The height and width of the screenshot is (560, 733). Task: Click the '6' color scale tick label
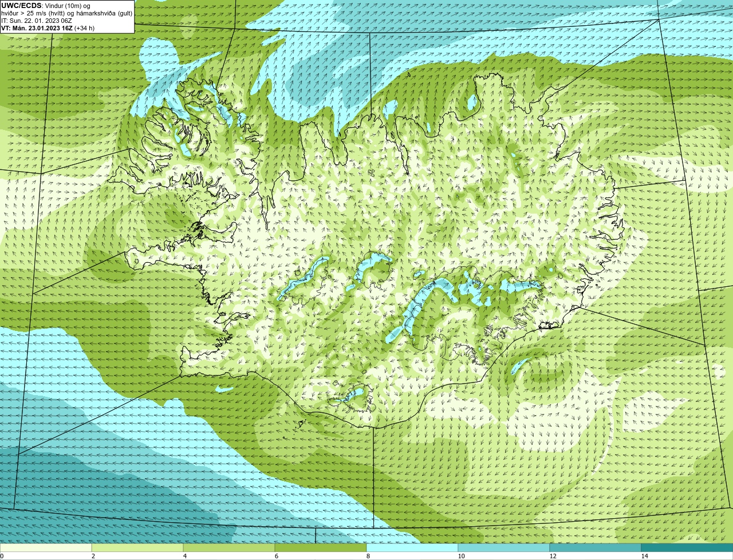tap(277, 556)
